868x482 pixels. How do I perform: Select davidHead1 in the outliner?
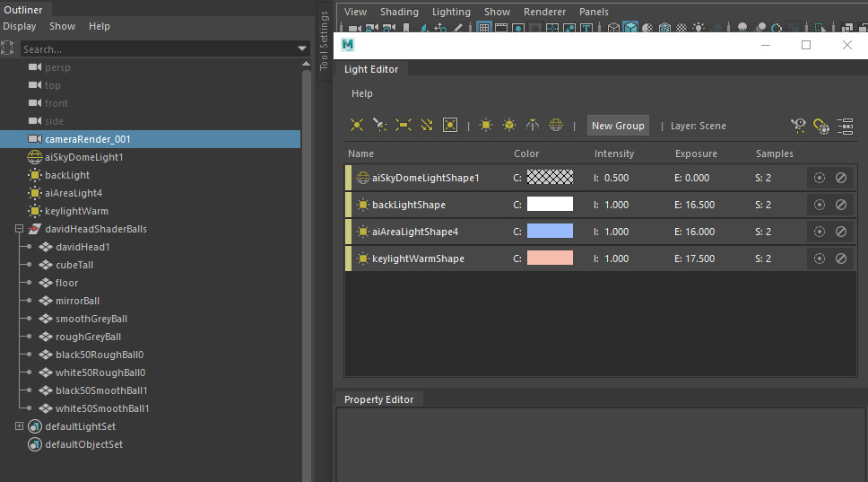tap(82, 247)
